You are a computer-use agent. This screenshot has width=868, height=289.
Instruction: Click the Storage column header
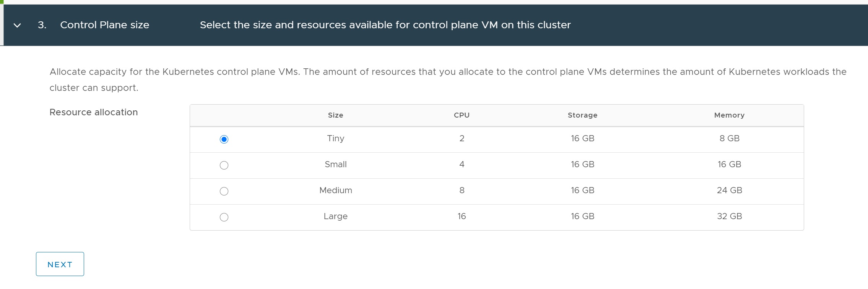tap(582, 115)
